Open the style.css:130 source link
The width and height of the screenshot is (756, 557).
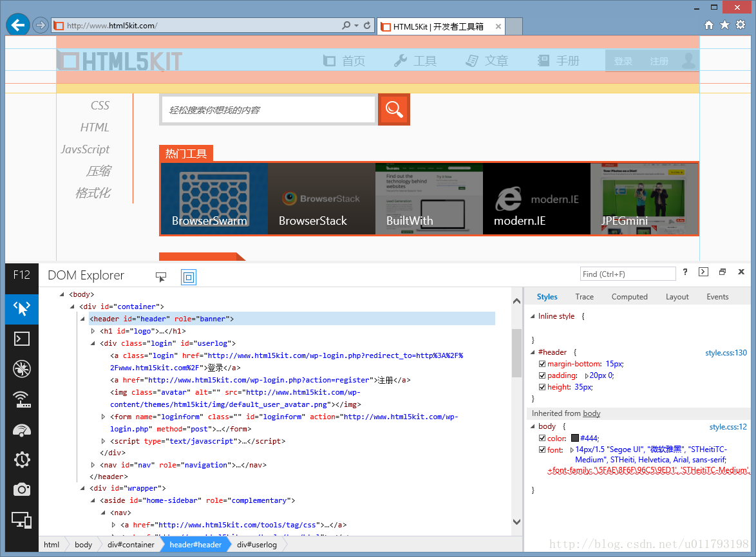click(x=726, y=353)
